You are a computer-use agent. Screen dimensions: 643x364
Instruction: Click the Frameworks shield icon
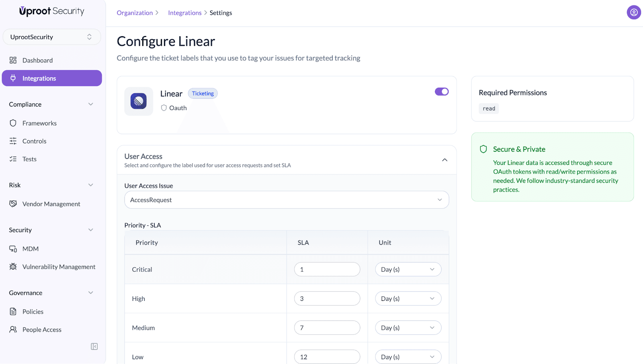[x=13, y=123]
